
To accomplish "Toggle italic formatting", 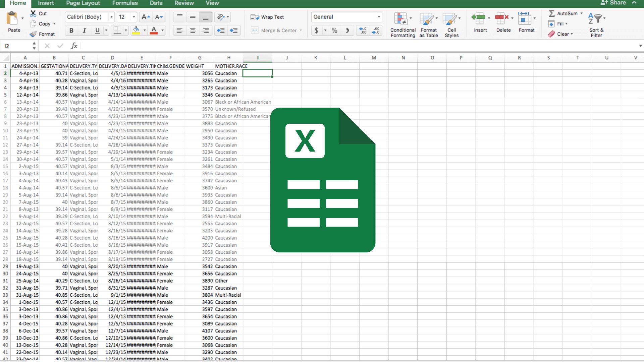I will [x=84, y=31].
